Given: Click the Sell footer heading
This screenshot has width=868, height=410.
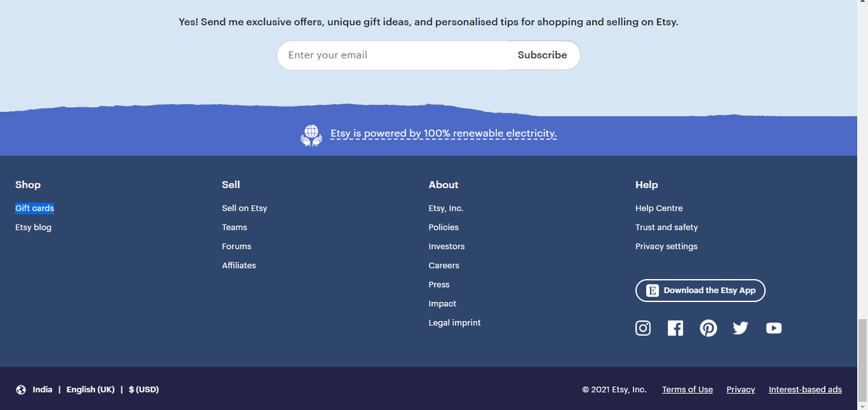Looking at the screenshot, I should tap(231, 185).
